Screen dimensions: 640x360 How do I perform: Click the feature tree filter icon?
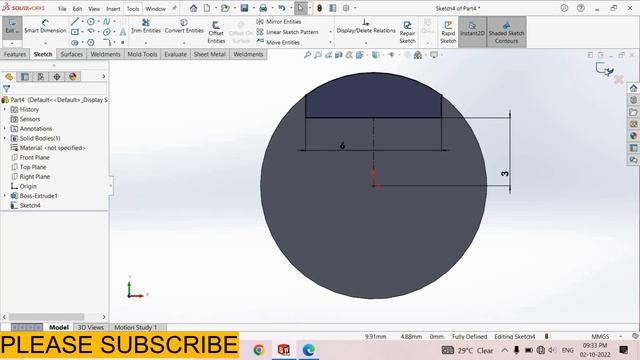(7, 89)
